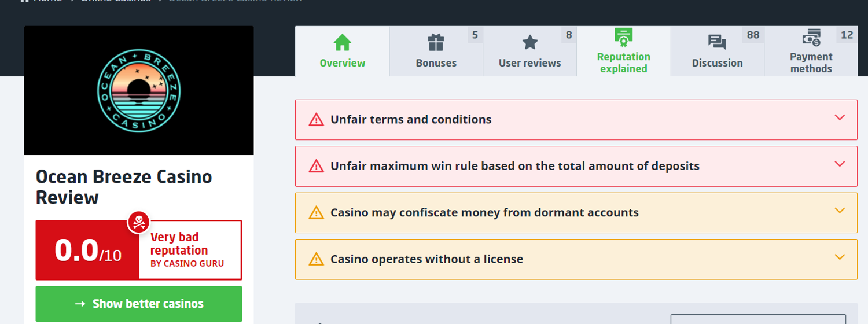Click the warning icon beside dormant accounts

(316, 213)
